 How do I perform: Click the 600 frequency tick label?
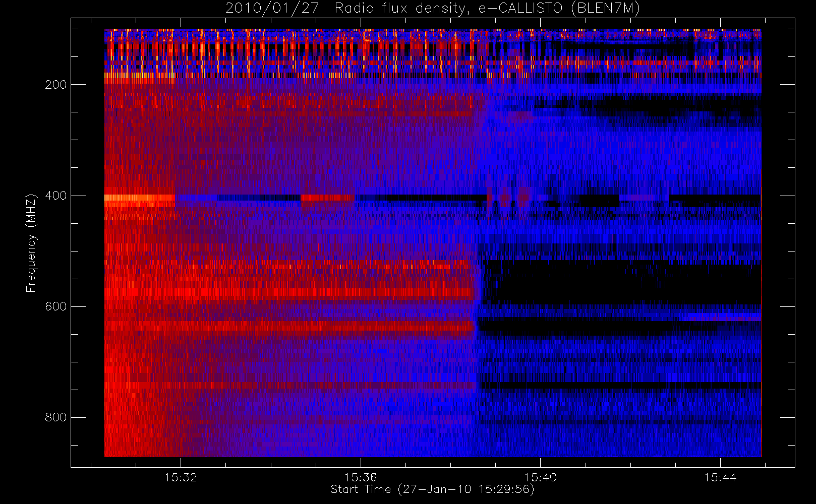[56, 306]
